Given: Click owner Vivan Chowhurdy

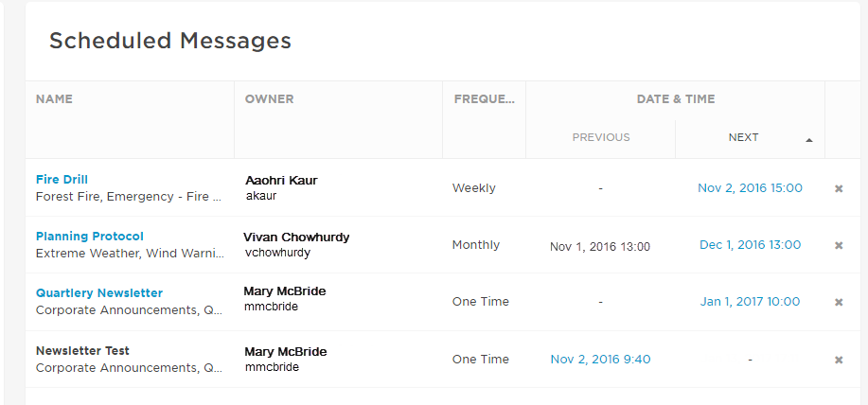Looking at the screenshot, I should pos(296,237).
